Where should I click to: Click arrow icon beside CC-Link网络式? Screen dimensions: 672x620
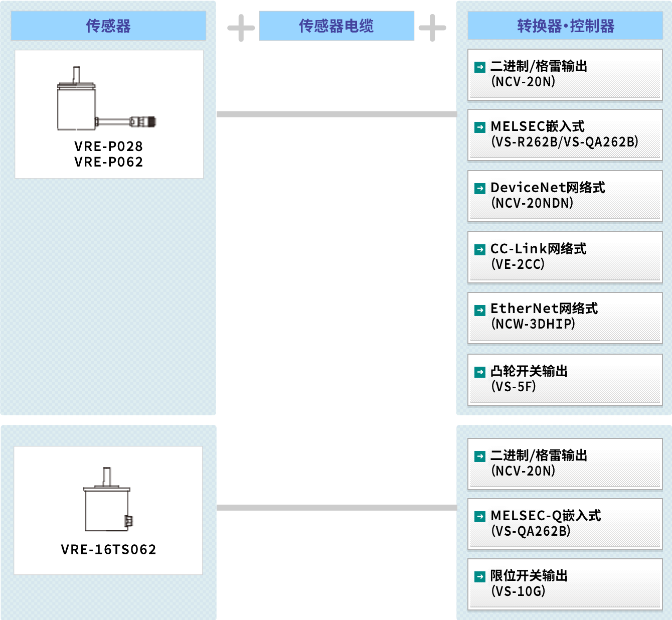[x=480, y=250]
